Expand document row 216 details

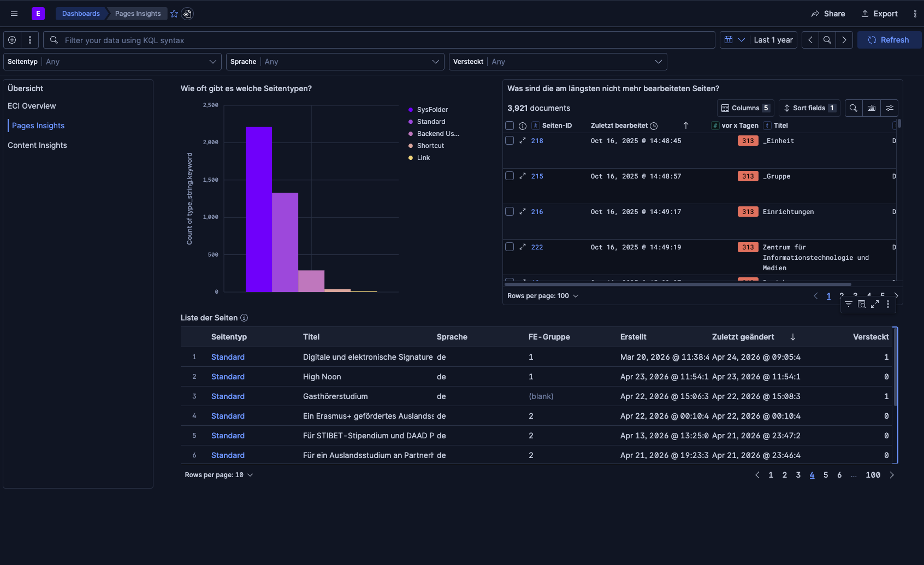pyautogui.click(x=523, y=212)
